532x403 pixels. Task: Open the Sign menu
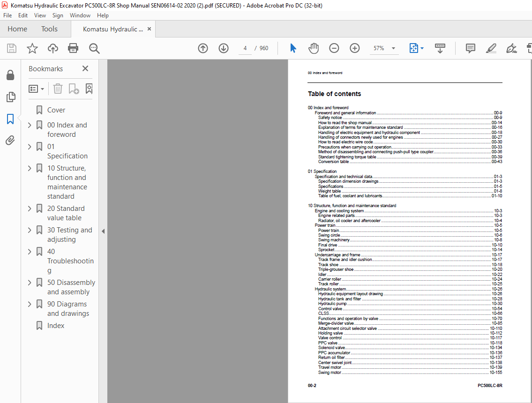[58, 15]
